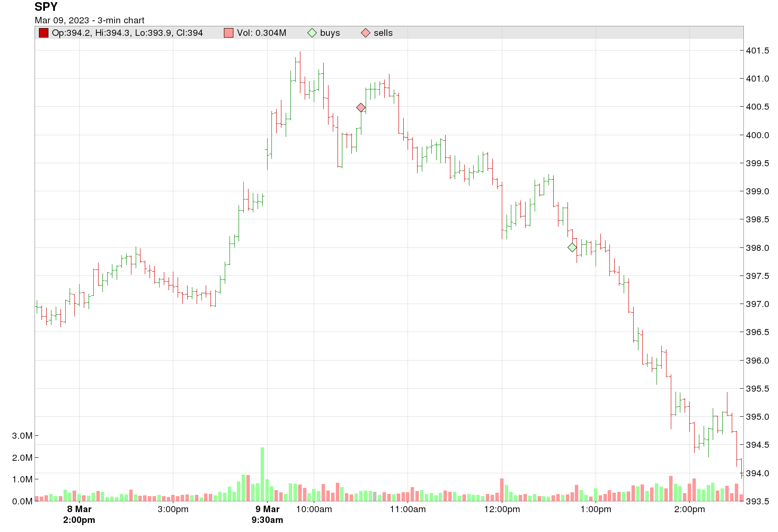The height and width of the screenshot is (532, 778).
Task: Click the 397.5 price axis label
Action: [x=758, y=276]
